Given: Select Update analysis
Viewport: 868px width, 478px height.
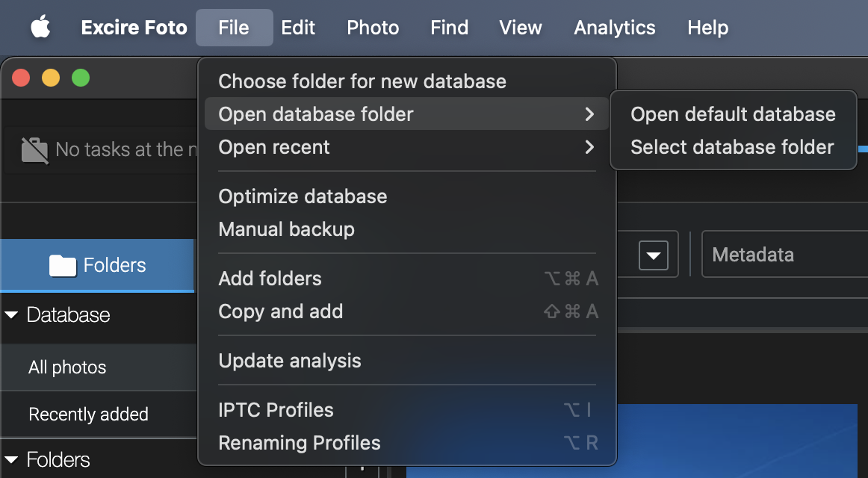Looking at the screenshot, I should (407, 361).
